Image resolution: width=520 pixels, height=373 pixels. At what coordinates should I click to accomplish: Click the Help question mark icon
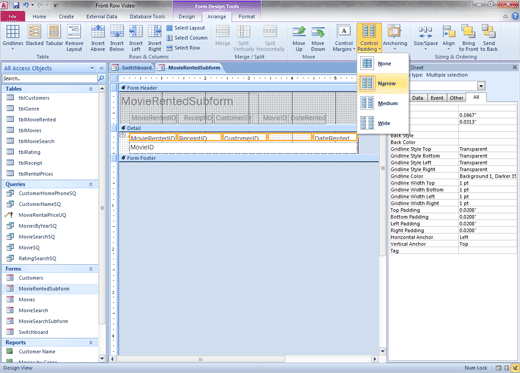[515, 16]
